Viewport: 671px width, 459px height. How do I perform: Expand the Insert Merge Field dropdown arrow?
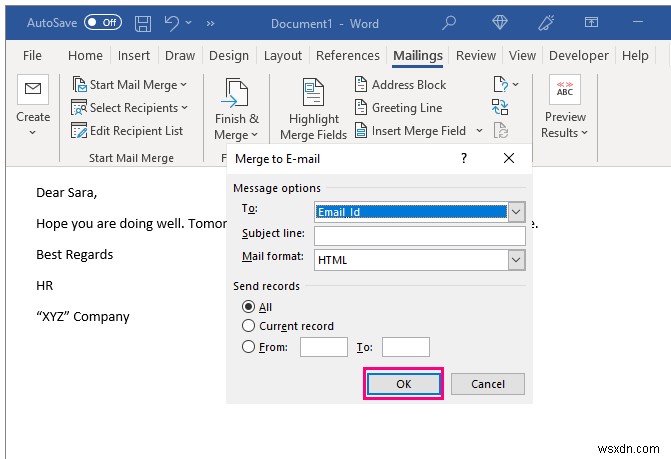(479, 130)
